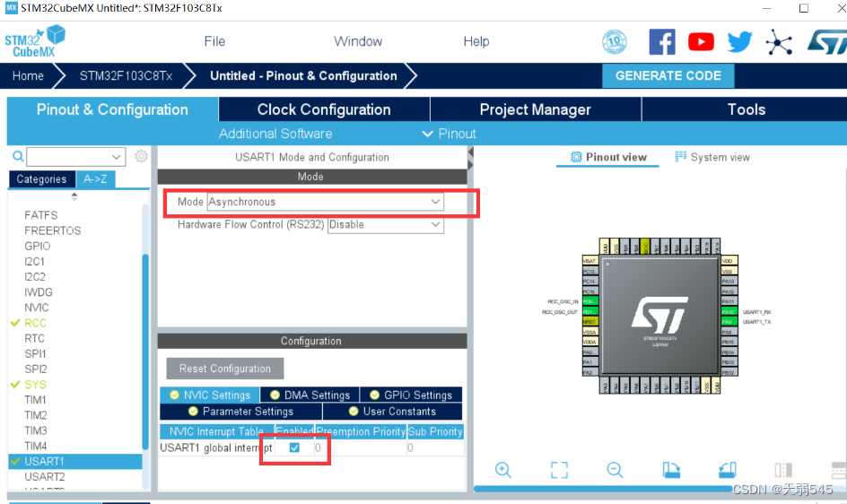847x504 pixels.
Task: Open the Help menu
Action: click(476, 41)
